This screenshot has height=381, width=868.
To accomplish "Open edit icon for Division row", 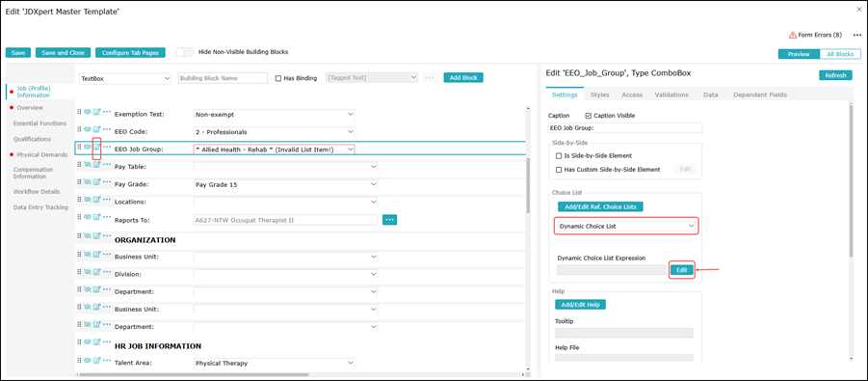I will click(97, 272).
